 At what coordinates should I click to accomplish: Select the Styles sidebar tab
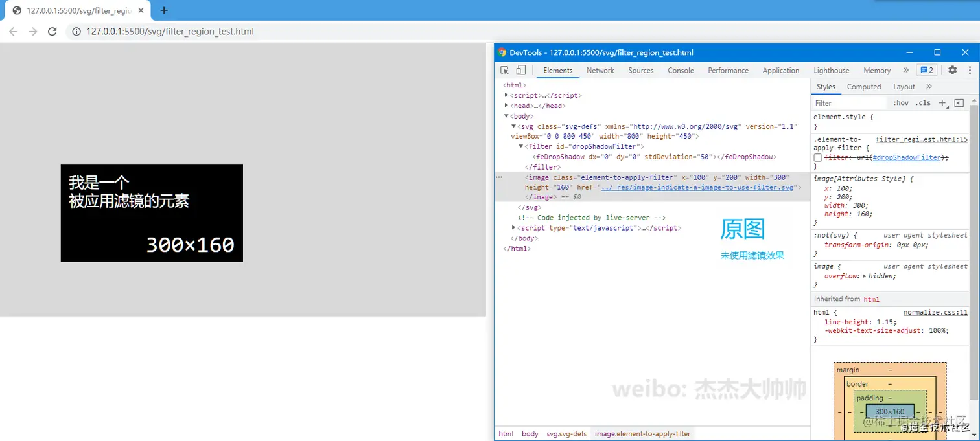coord(826,87)
